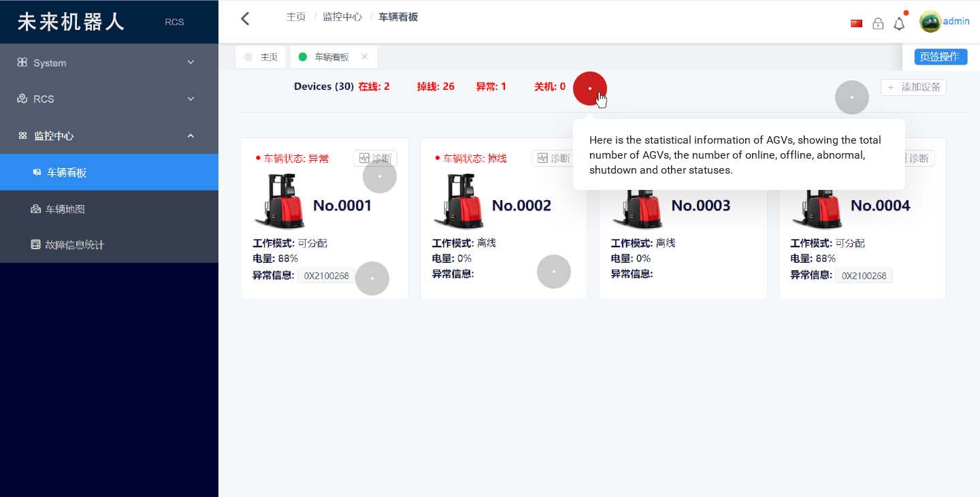Click the Devices (30) label

[x=324, y=86]
